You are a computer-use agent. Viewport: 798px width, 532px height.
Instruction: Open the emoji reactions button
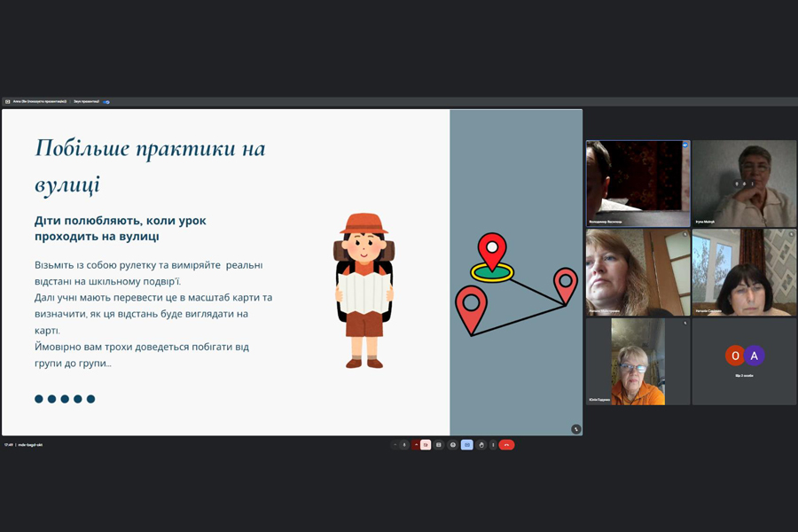coord(453,445)
